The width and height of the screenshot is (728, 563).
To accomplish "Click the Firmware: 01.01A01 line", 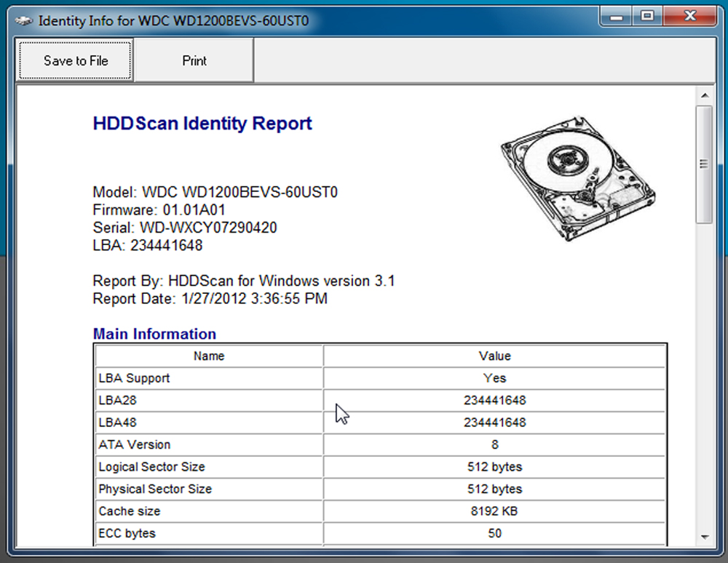I will tap(159, 209).
